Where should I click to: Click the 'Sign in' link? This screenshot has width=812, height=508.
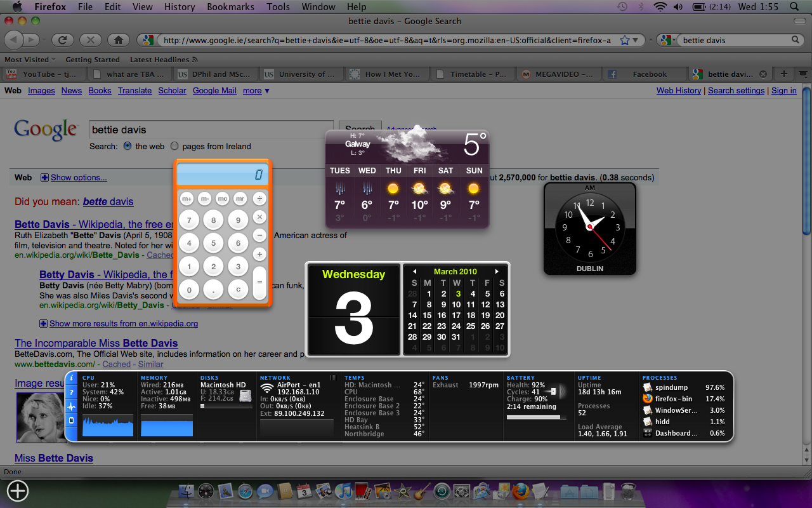783,91
